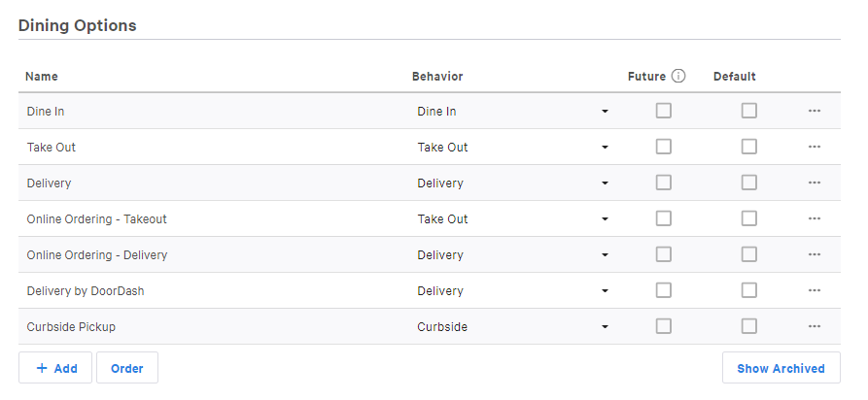868x400 pixels.
Task: Open the Behavior dropdown for Curbside Pickup
Action: 512,326
